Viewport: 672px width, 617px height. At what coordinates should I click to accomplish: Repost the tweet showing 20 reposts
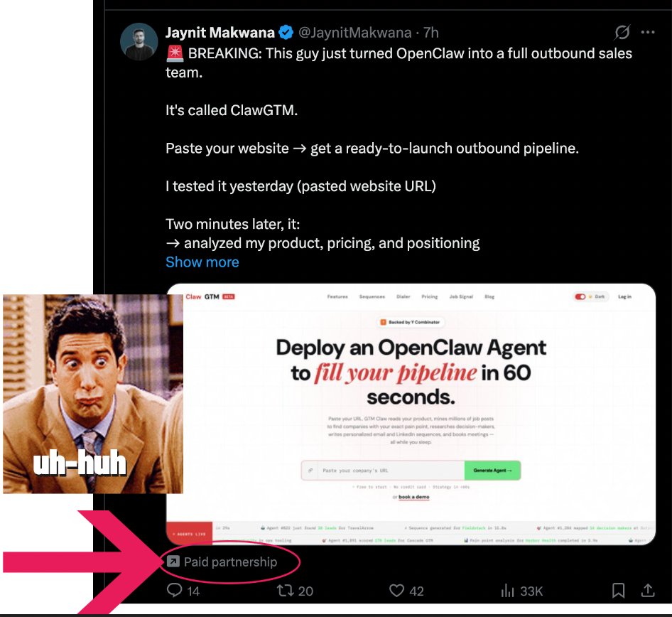click(296, 591)
